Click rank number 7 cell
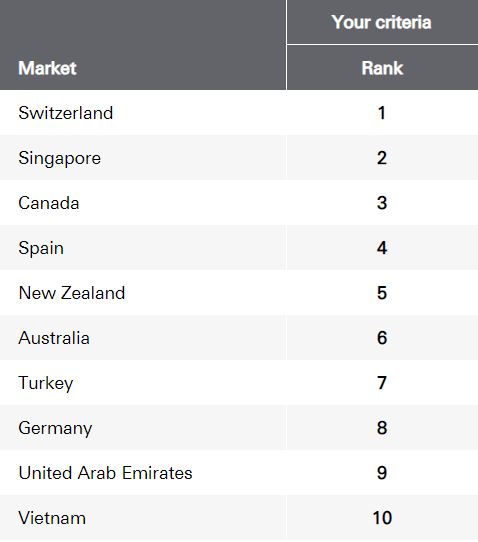The width and height of the screenshot is (478, 542). 382,383
